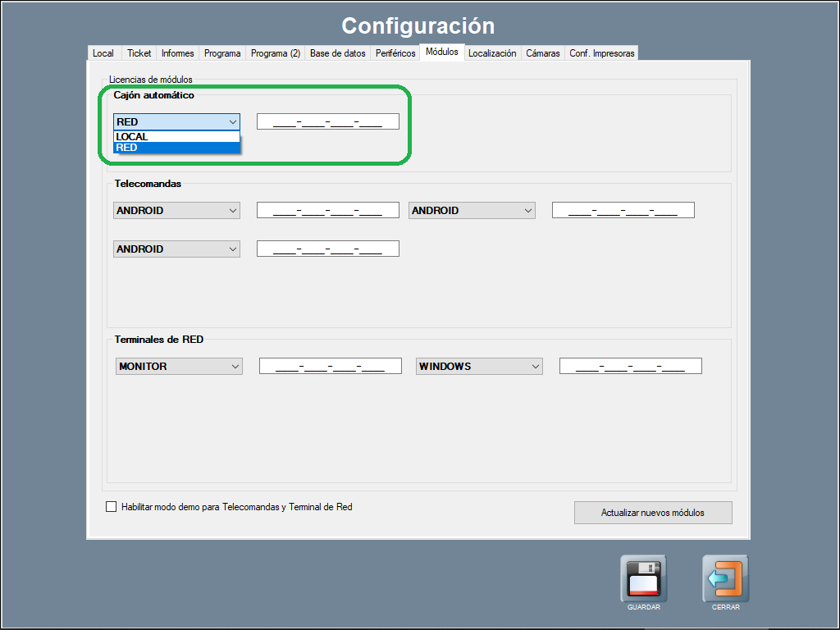The width and height of the screenshot is (840, 630).
Task: Go to the Informes tab
Action: tap(178, 53)
